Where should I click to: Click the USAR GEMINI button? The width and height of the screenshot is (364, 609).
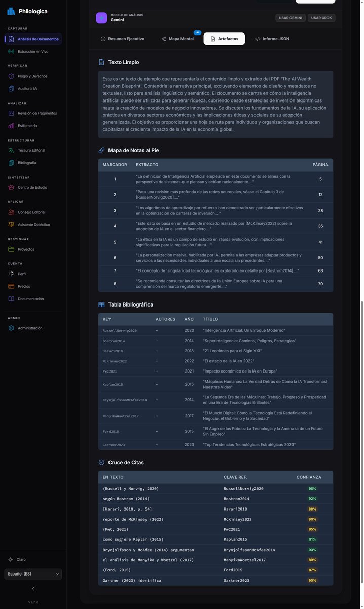pos(290,18)
